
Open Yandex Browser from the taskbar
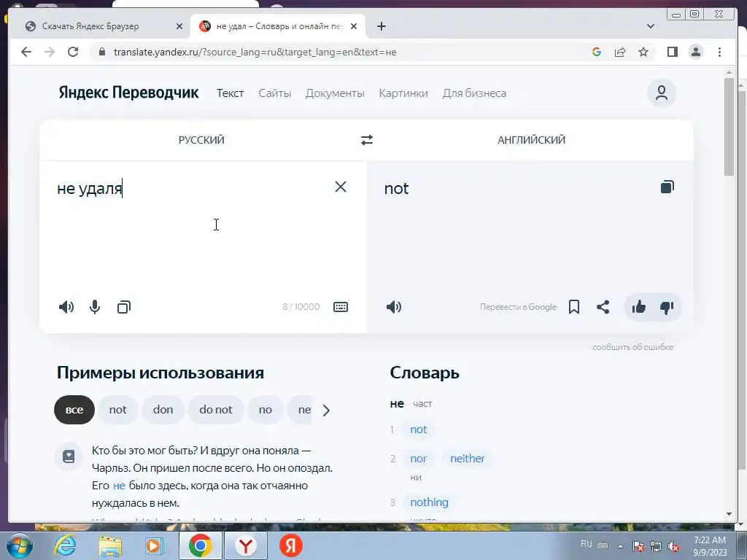coord(246,545)
